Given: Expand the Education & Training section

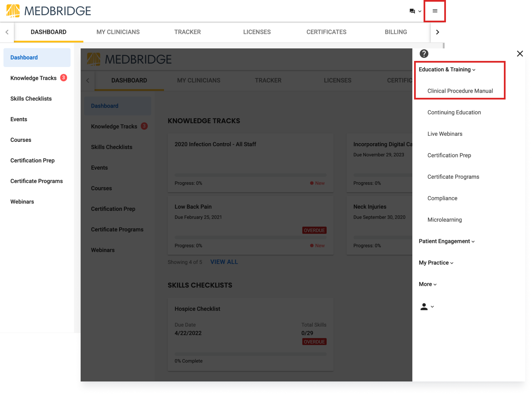Looking at the screenshot, I should coord(447,69).
